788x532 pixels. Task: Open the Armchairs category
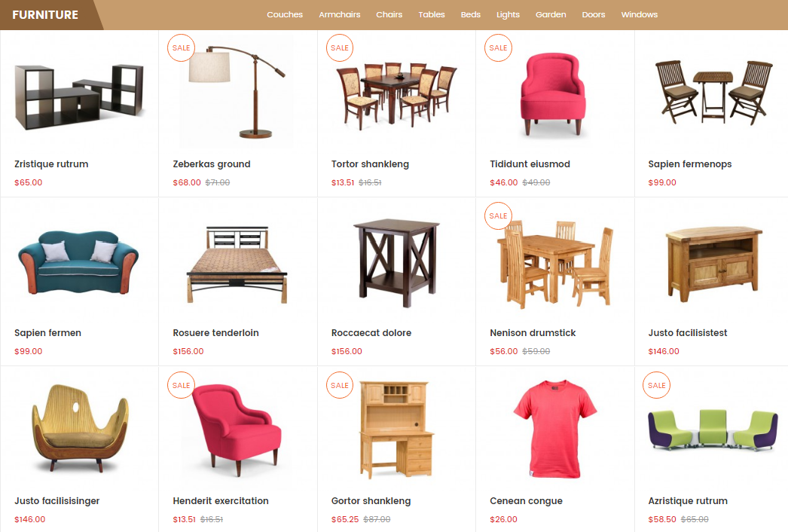coord(339,14)
